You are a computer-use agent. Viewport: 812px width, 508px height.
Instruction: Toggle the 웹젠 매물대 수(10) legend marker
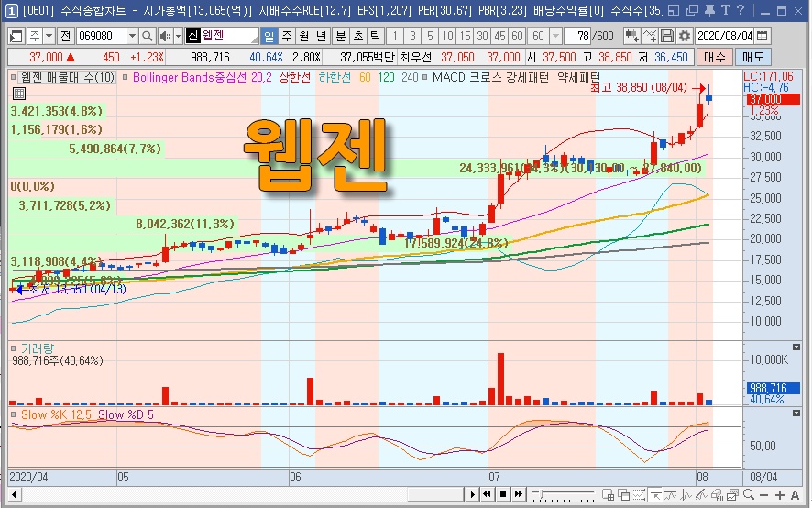point(14,78)
